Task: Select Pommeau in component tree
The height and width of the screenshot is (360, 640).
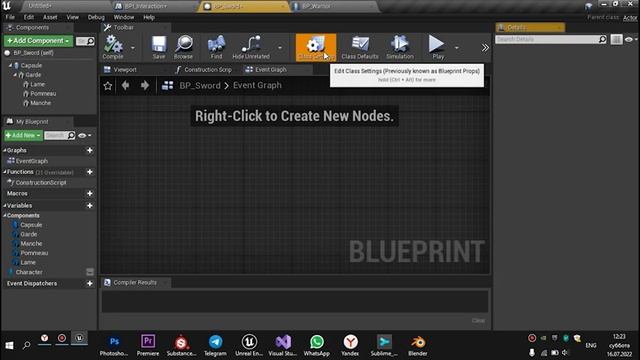Action: (x=43, y=94)
